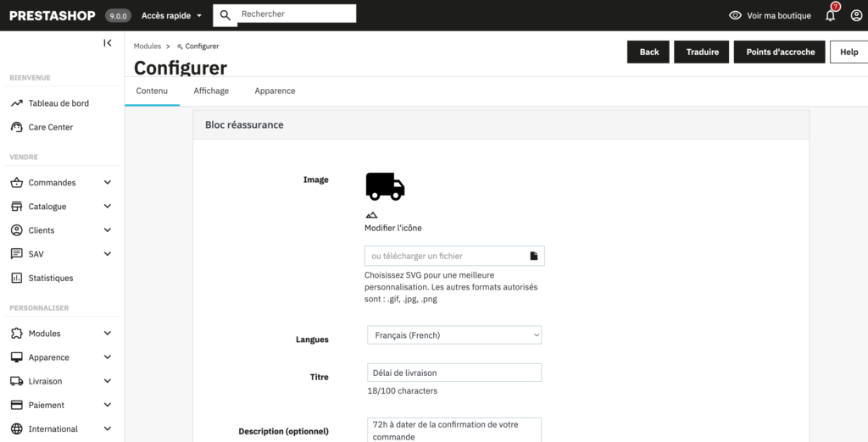Screen dimensions: 868x442
Task: Open Care Center in the sidebar
Action: coord(51,127)
